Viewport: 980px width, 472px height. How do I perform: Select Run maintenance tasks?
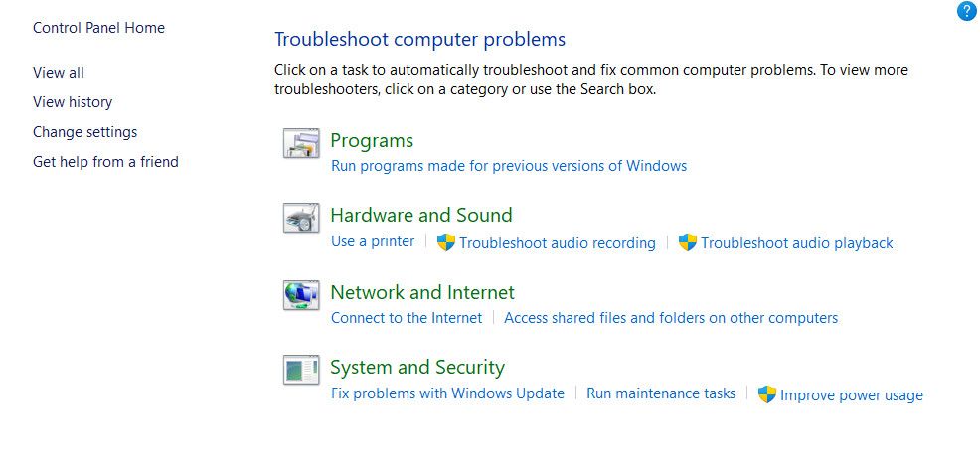click(661, 393)
